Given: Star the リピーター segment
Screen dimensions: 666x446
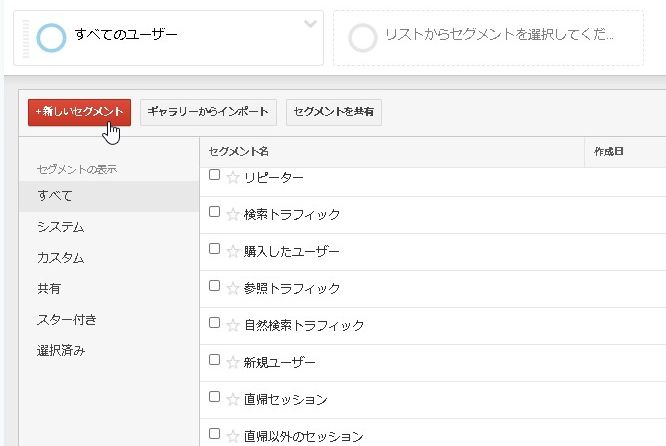Looking at the screenshot, I should (233, 177).
